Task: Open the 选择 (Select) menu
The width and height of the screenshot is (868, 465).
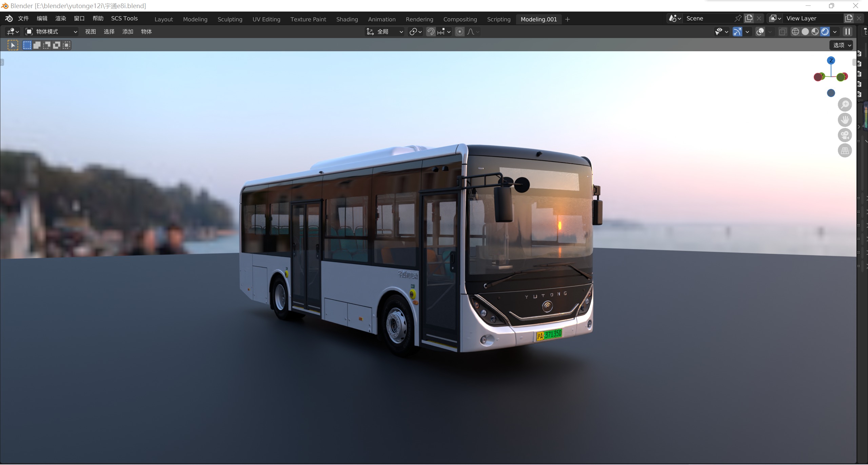Action: click(109, 32)
